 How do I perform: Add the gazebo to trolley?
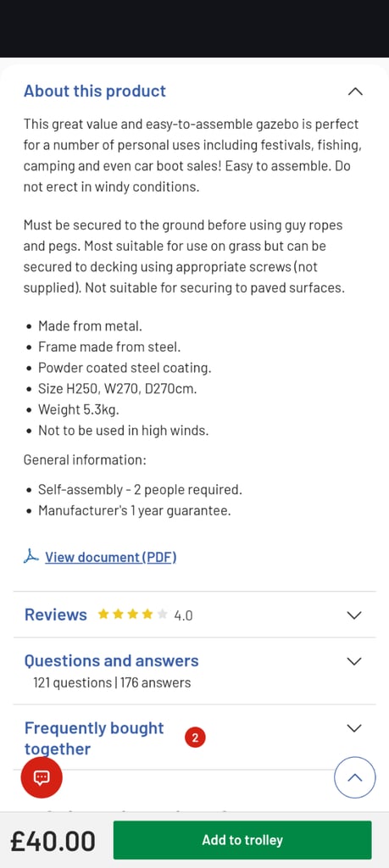pos(242,840)
